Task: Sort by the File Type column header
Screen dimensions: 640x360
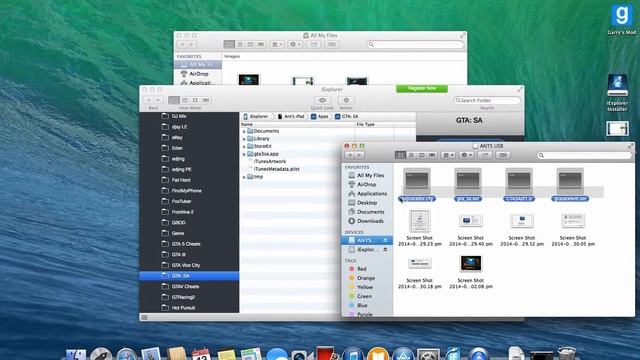Action: 374,124
